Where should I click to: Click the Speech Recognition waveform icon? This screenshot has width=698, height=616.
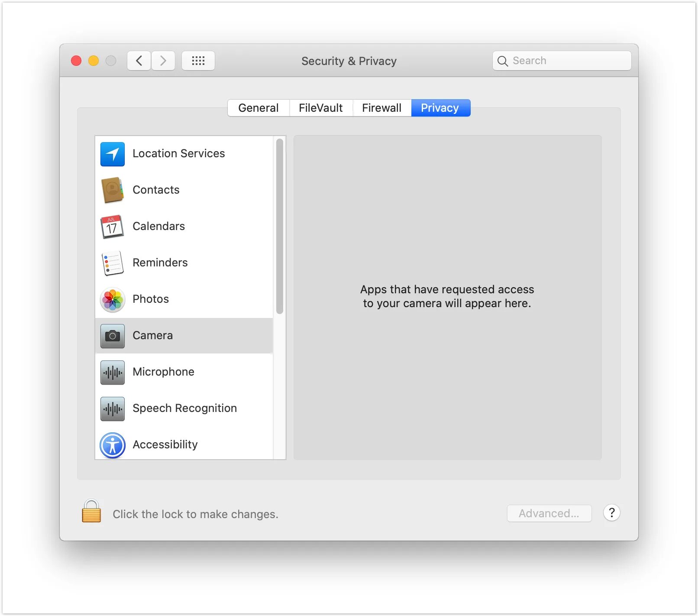(113, 409)
